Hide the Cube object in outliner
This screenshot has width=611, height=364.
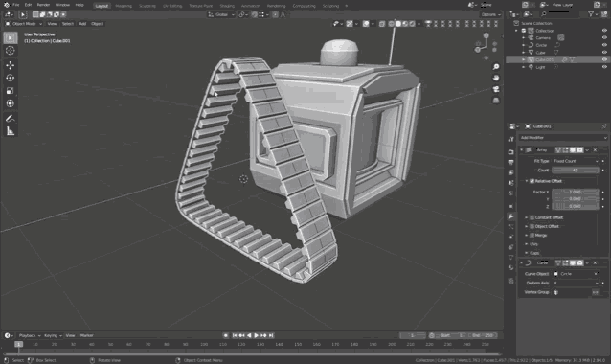click(604, 53)
